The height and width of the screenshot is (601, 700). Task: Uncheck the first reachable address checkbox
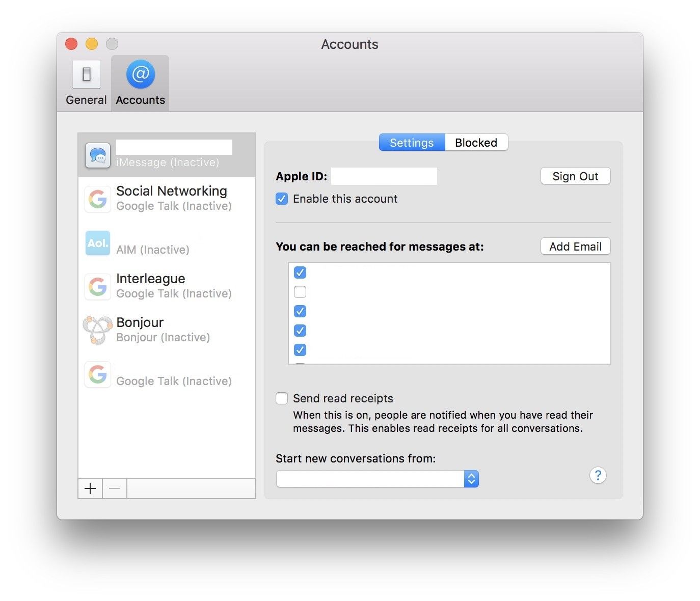click(300, 272)
